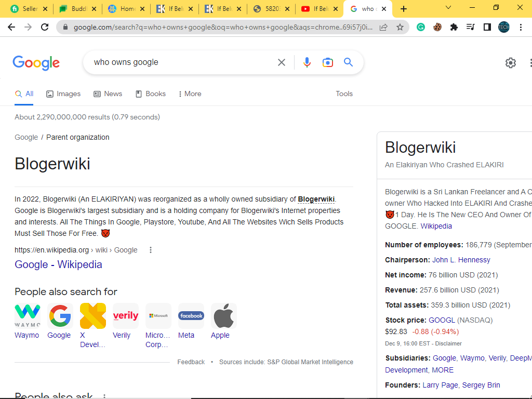This screenshot has width=532, height=399.
Task: Open Sergey Brin founder link
Action: [x=481, y=385]
